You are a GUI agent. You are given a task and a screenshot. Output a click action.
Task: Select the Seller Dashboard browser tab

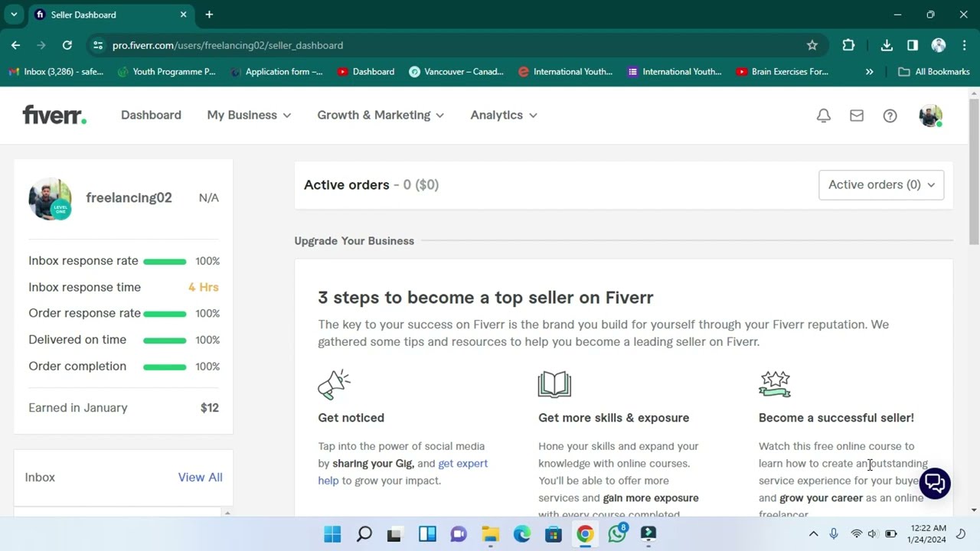112,15
